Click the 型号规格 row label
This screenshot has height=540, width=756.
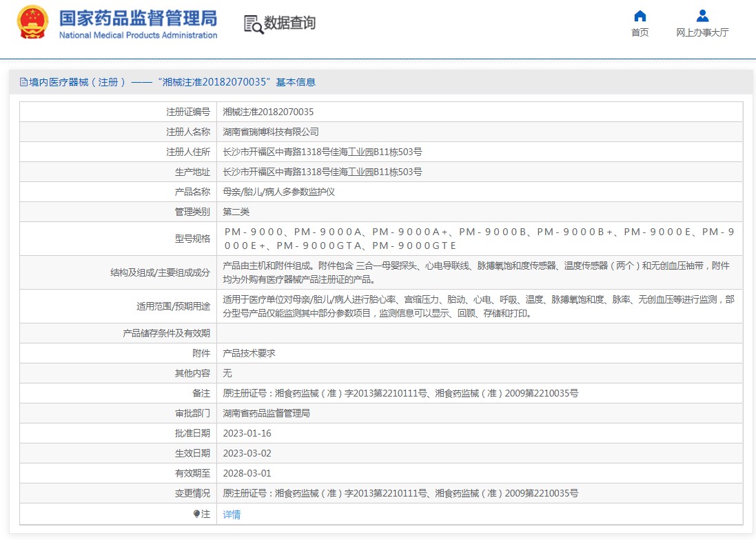(192, 239)
